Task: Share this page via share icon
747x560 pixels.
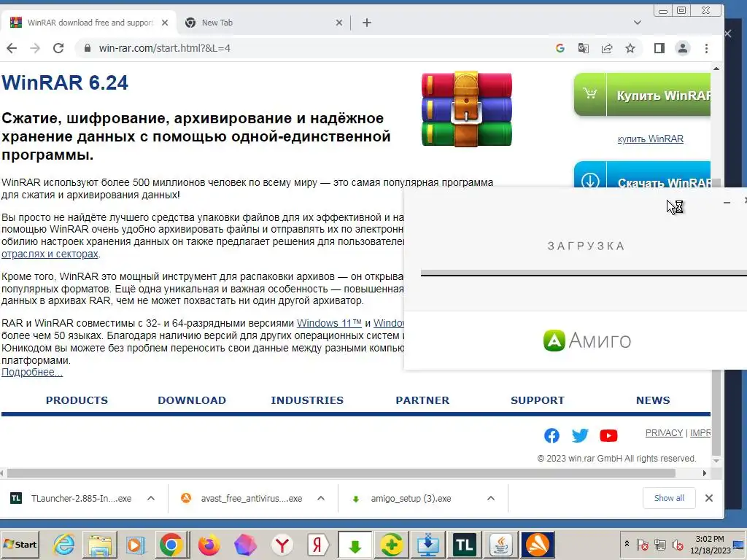Action: click(606, 48)
